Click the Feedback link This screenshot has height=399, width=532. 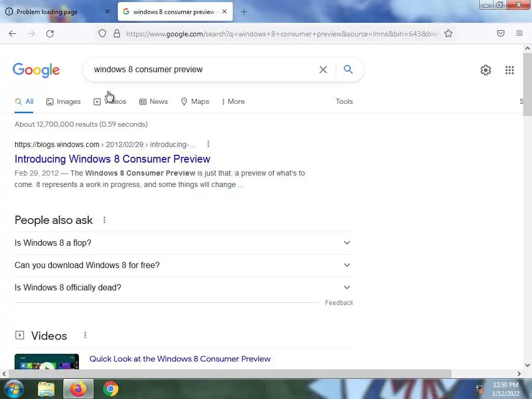pyautogui.click(x=339, y=303)
